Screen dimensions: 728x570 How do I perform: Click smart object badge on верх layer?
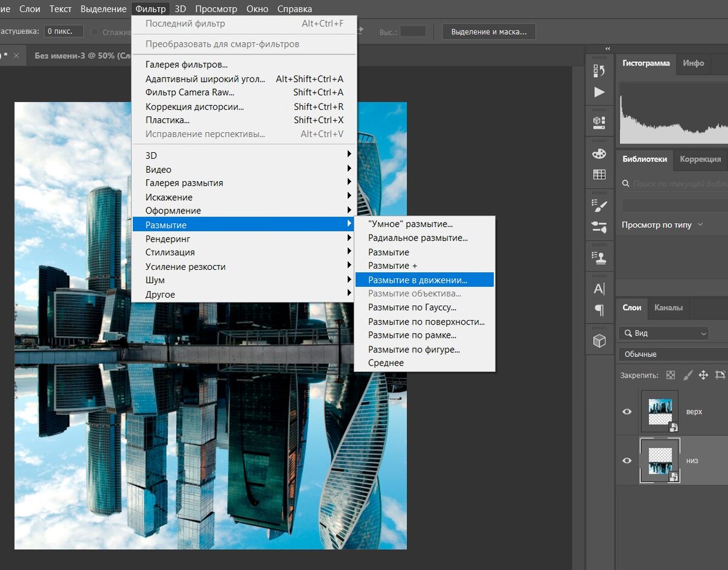673,428
